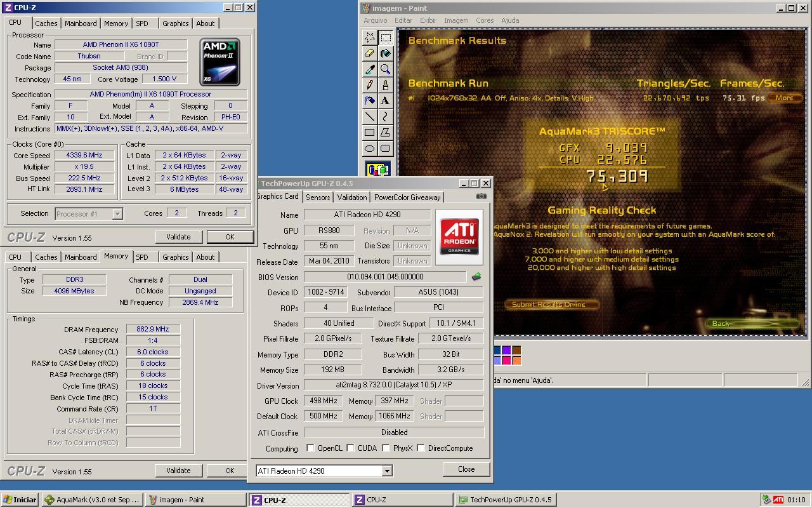Pick the orange color swatch in Paint palette
Screen dimensions: 812x508
(x=516, y=361)
